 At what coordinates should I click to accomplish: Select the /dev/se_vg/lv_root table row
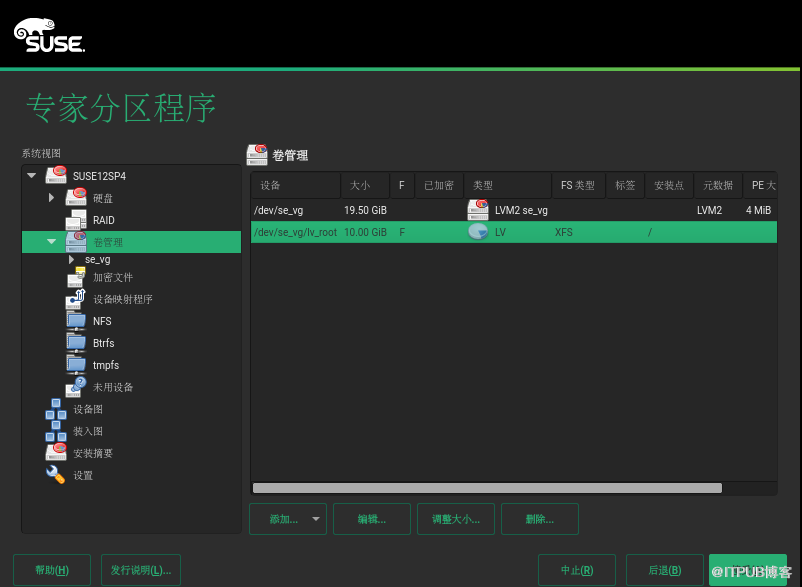click(514, 232)
